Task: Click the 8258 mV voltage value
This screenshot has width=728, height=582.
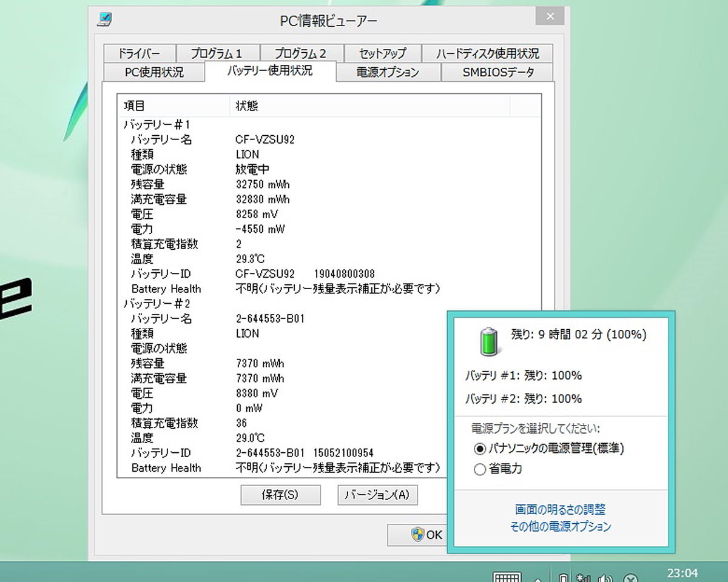Action: [x=257, y=215]
